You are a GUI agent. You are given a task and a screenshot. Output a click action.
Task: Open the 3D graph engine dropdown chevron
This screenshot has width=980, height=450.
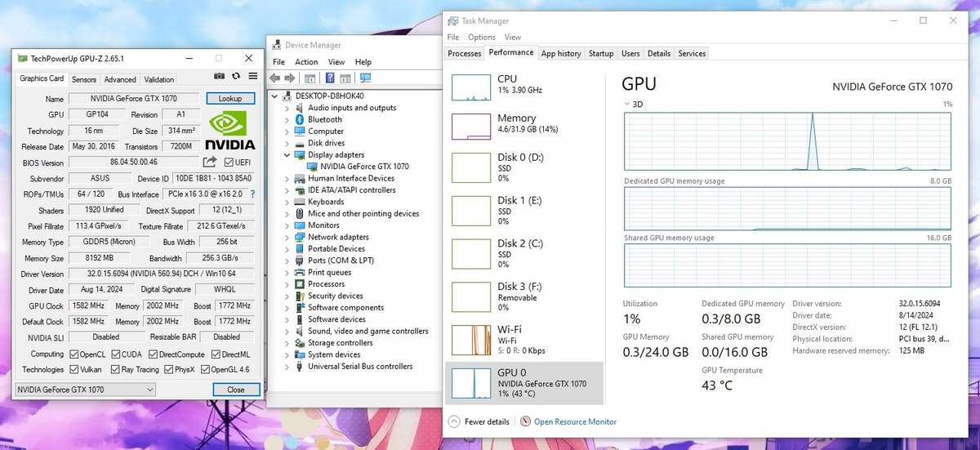click(x=627, y=104)
